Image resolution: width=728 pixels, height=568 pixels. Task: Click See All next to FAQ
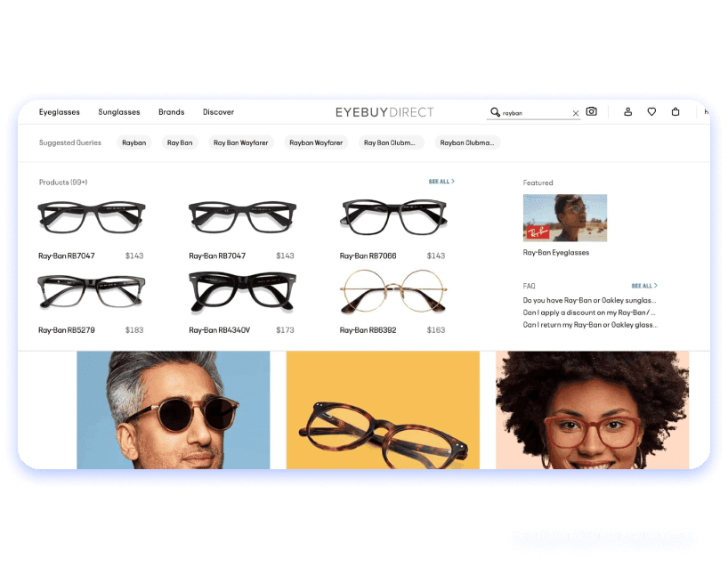(x=643, y=286)
